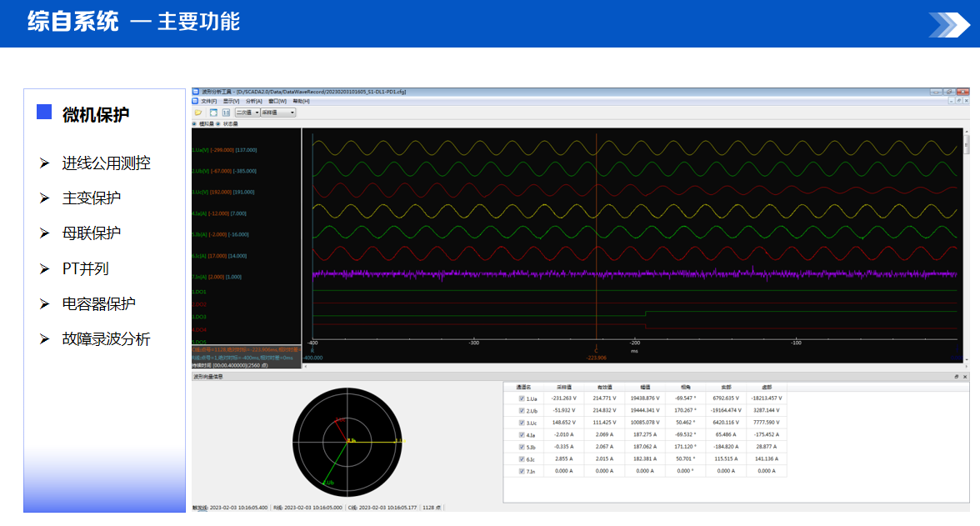Viewport: 980px width, 526px height.
Task: Close the waveform vector info panel
Action: click(x=965, y=377)
